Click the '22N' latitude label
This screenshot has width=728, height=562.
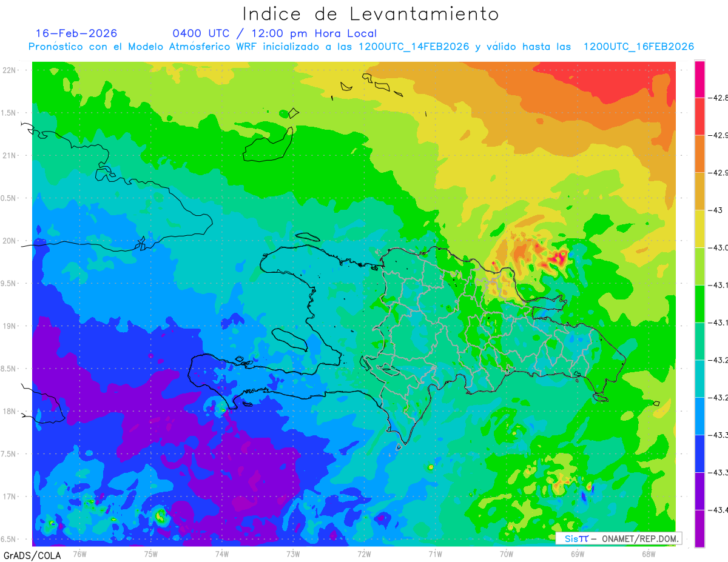(10, 70)
